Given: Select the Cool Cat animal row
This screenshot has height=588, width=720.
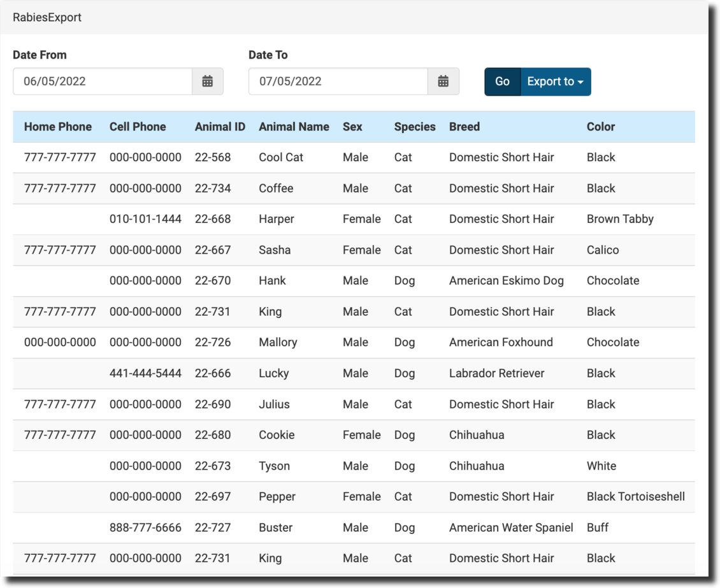Looking at the screenshot, I should click(281, 157).
